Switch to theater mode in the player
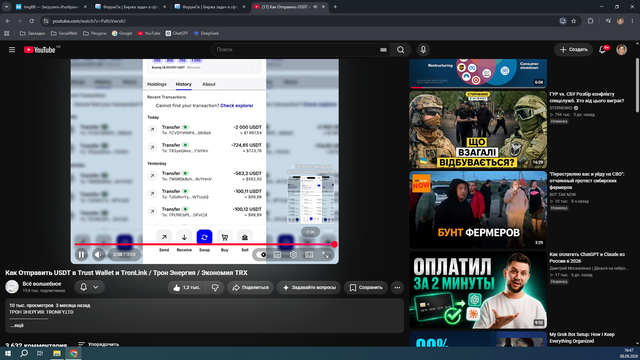This screenshot has width=640, height=360. [309, 255]
